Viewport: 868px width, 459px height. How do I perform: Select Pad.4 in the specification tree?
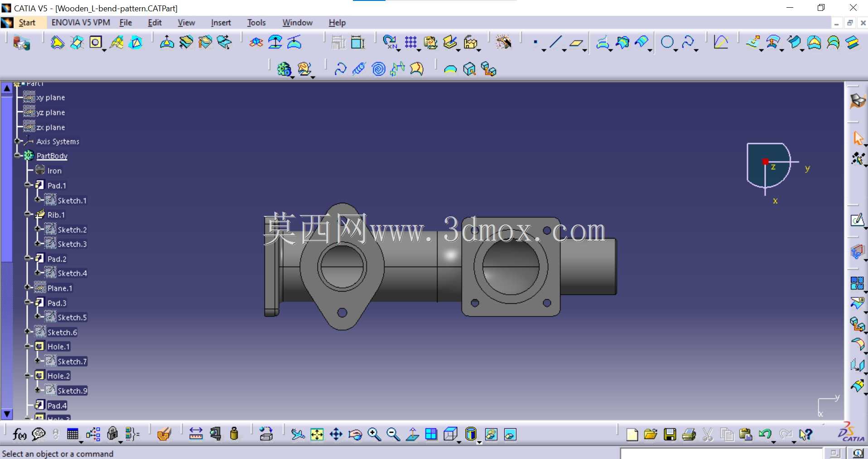click(57, 406)
